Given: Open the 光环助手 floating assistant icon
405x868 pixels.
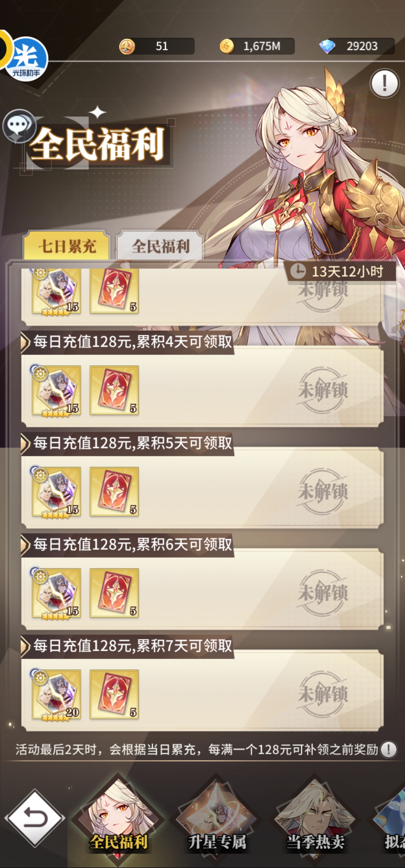Looking at the screenshot, I should [26, 58].
